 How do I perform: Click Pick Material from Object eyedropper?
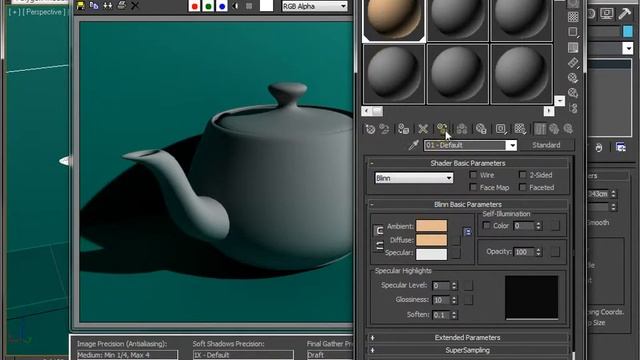413,145
